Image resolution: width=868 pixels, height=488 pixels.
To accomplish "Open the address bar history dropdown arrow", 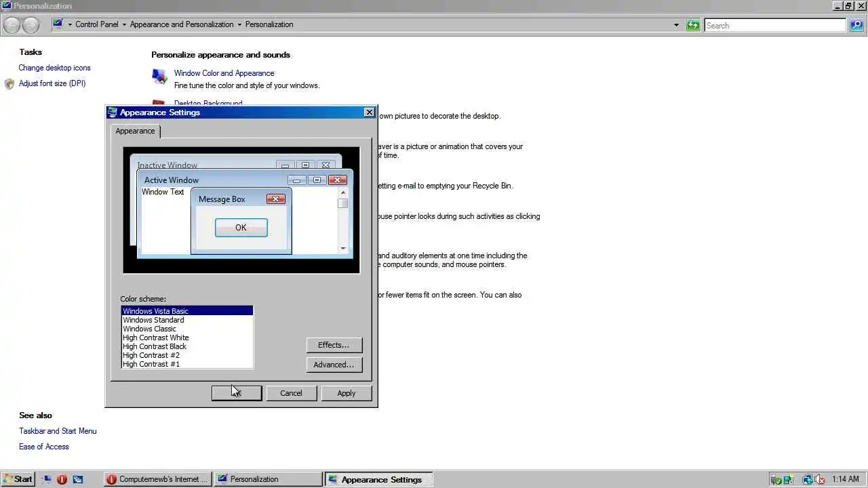I will [x=676, y=25].
